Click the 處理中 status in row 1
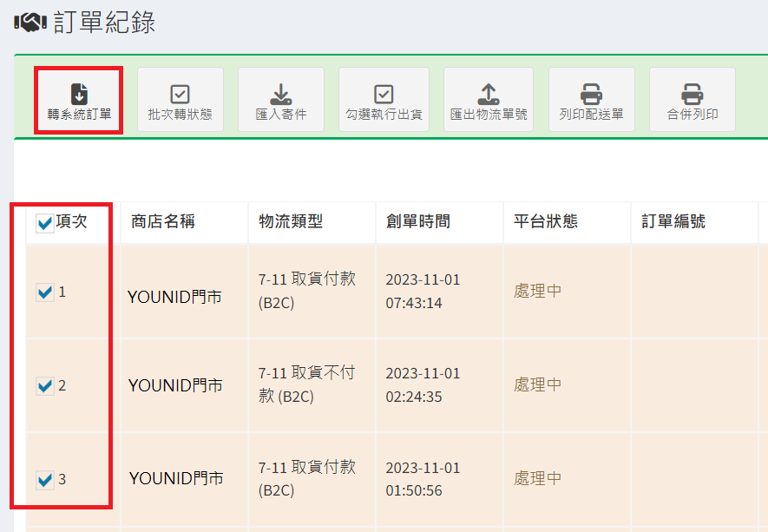 click(538, 292)
